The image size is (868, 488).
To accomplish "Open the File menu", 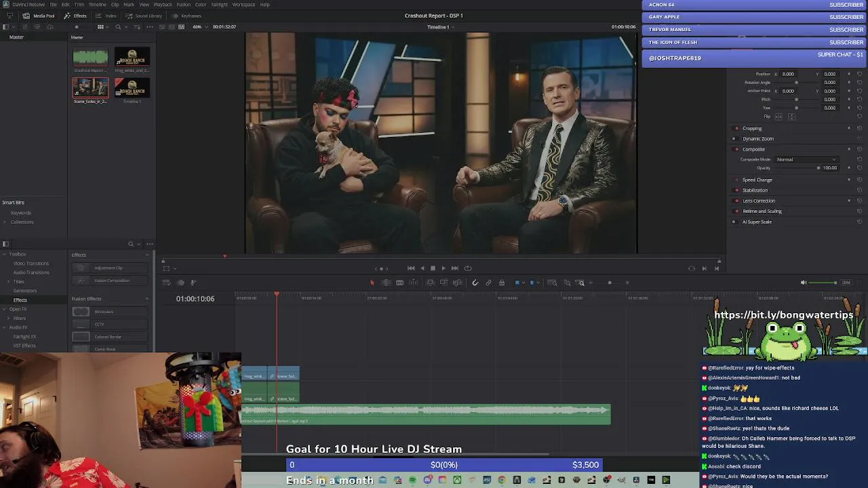I will pos(53,5).
